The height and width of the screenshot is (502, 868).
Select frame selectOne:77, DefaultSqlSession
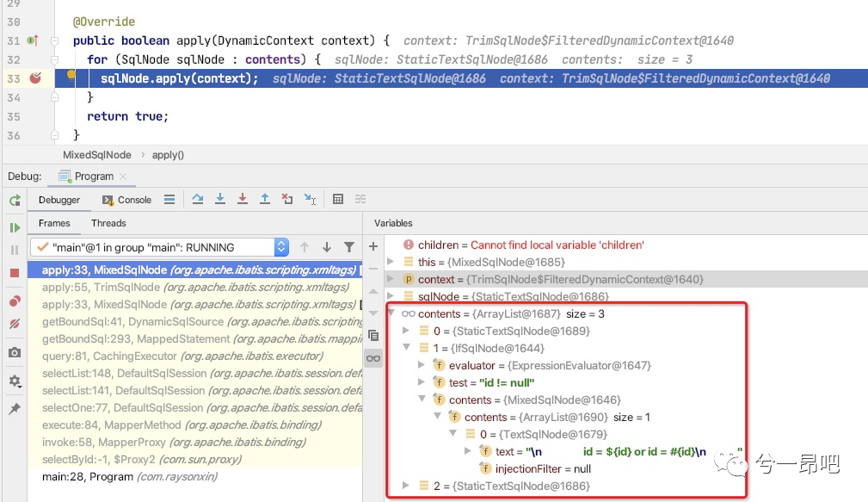(x=195, y=408)
